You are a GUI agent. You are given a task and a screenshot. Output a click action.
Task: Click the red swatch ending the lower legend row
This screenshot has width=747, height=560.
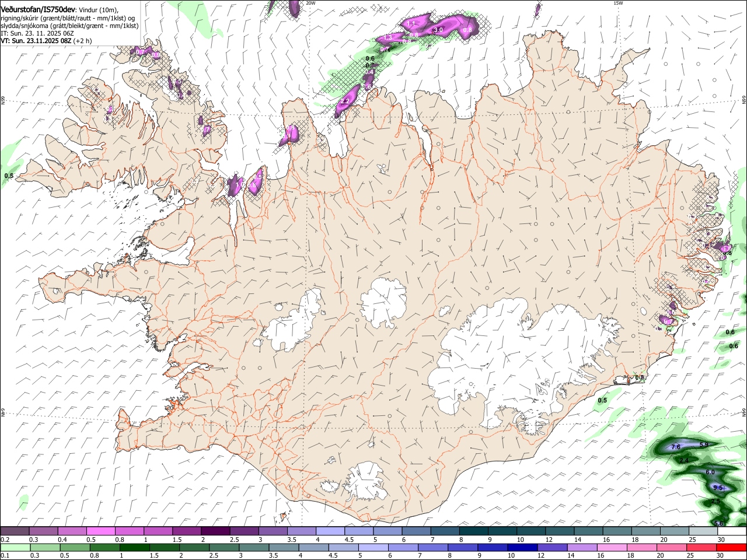[731, 548]
